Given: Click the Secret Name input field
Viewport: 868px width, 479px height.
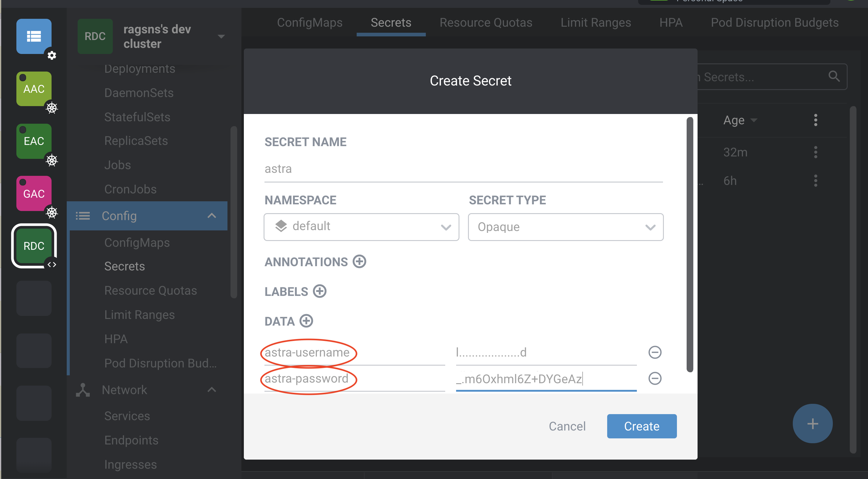Looking at the screenshot, I should (463, 169).
